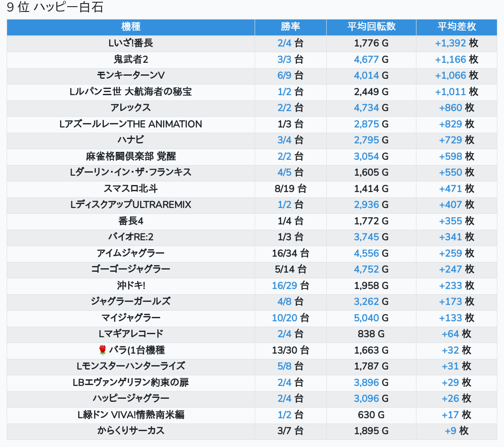
Task: Click the '6/9 台' win rate
Action: [x=290, y=76]
